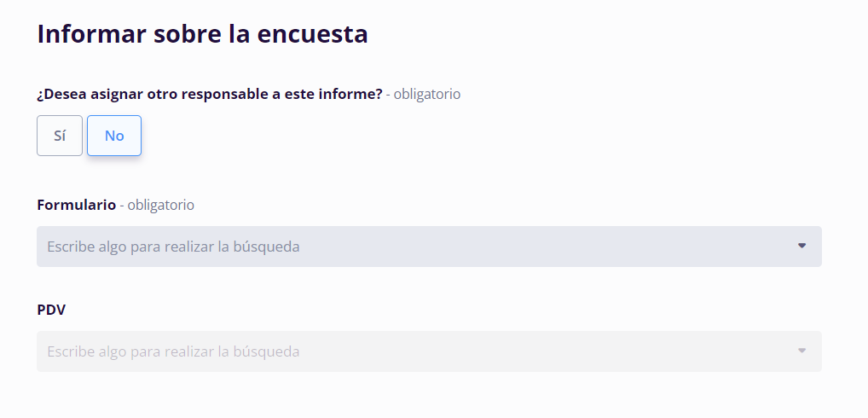
Task: Click 'búsqueda' in the Formulario placeholder
Action: pyautogui.click(x=266, y=247)
